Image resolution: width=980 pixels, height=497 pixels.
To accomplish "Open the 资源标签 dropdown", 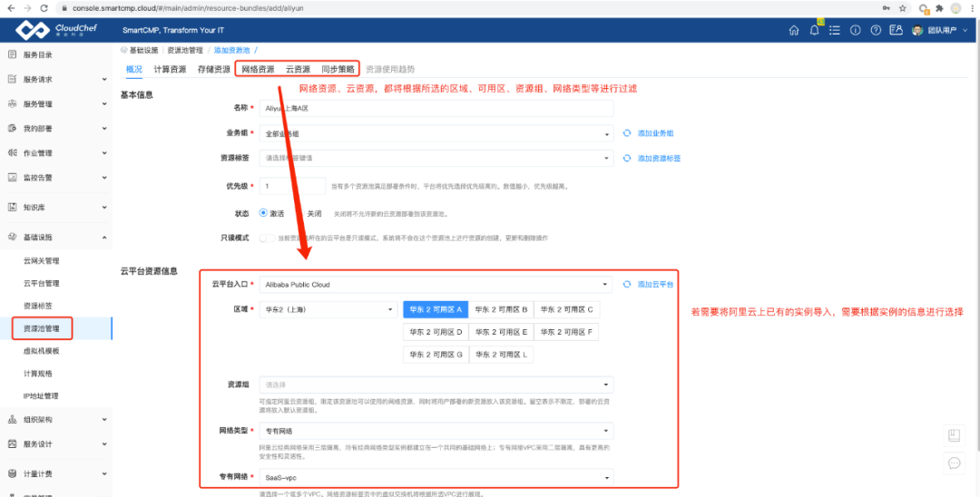I will [x=436, y=158].
